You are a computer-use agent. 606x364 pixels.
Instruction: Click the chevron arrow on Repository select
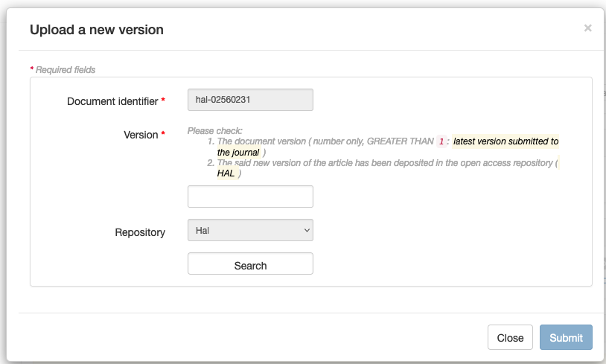[306, 231]
